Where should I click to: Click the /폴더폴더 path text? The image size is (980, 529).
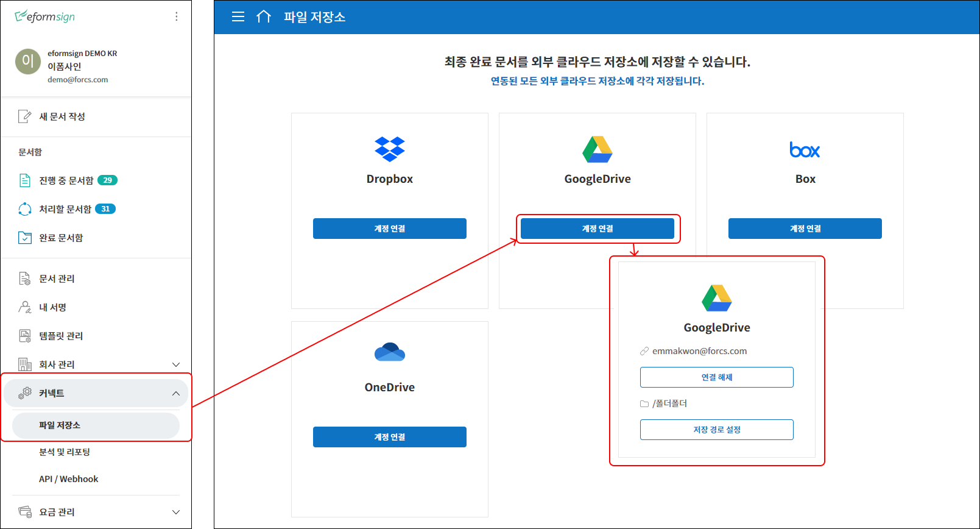click(669, 403)
